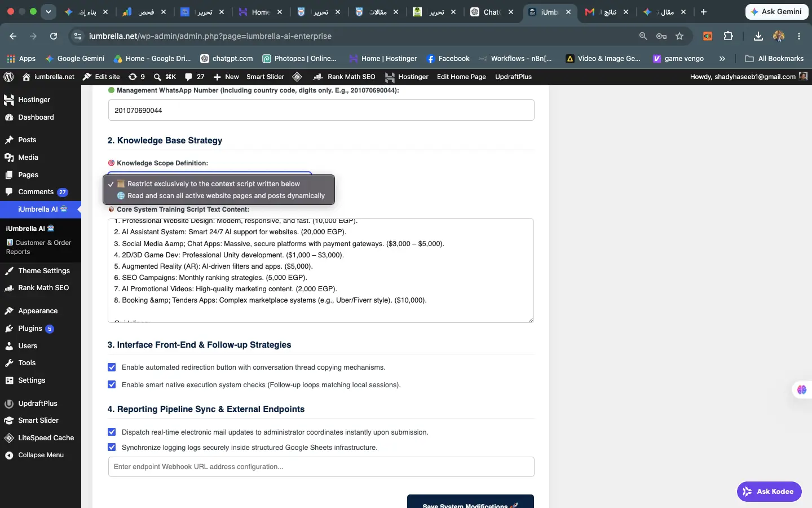Open Chrome three-dot menu
812x508 pixels.
pyautogui.click(x=799, y=36)
